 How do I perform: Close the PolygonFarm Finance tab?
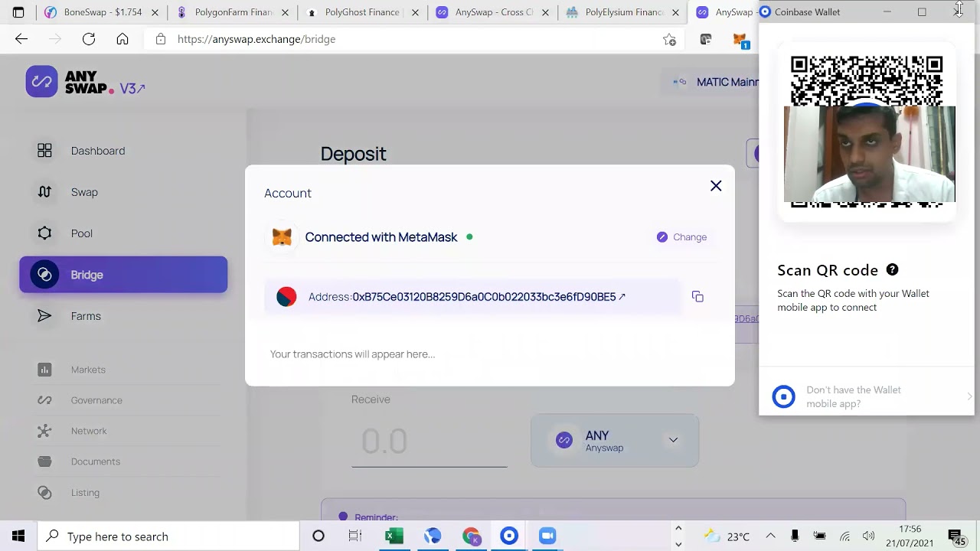tap(284, 12)
